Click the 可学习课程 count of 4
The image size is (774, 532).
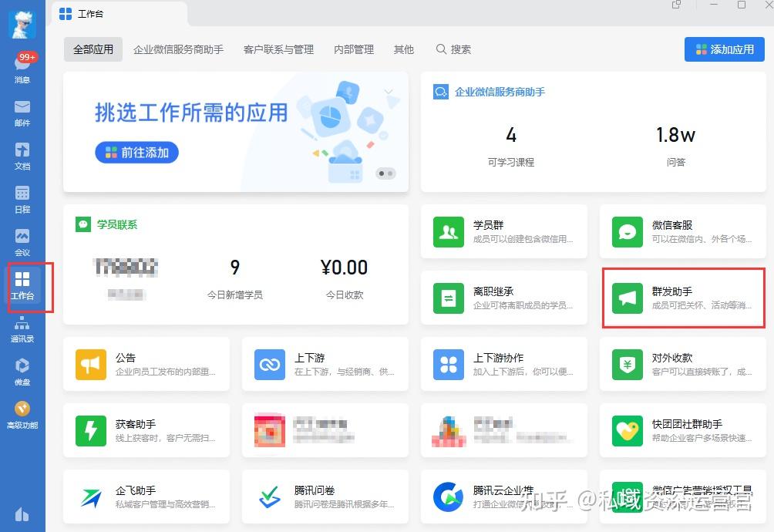pyautogui.click(x=511, y=135)
